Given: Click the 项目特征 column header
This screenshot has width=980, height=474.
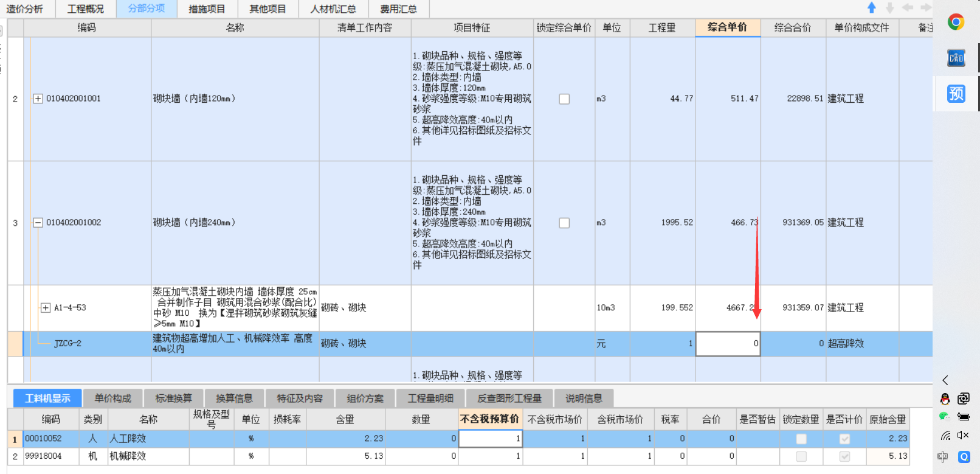Looking at the screenshot, I should (x=472, y=28).
